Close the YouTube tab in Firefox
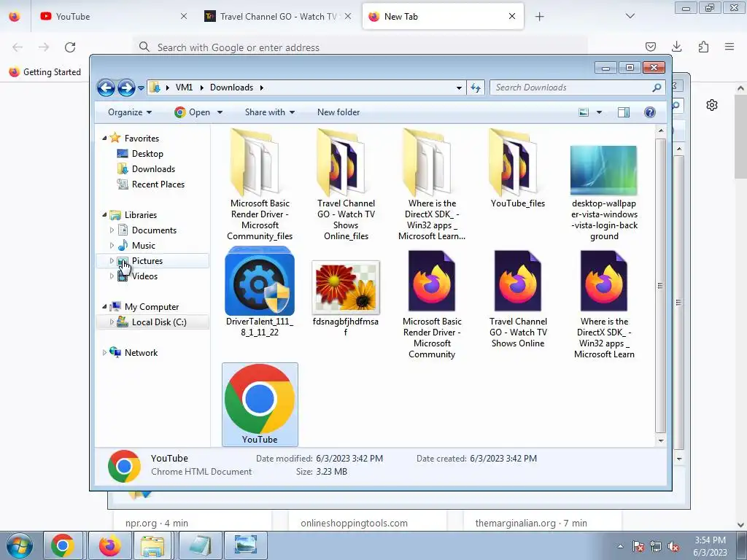The image size is (747, 560). [183, 17]
